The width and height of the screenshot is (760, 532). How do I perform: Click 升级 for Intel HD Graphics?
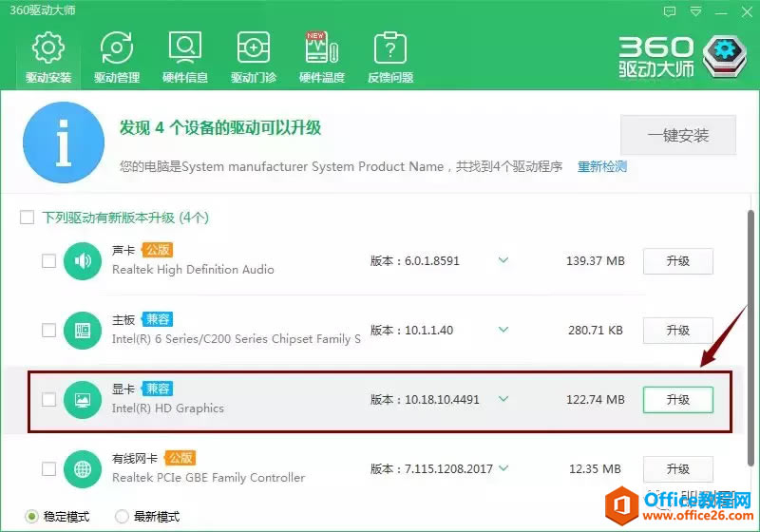click(x=678, y=400)
